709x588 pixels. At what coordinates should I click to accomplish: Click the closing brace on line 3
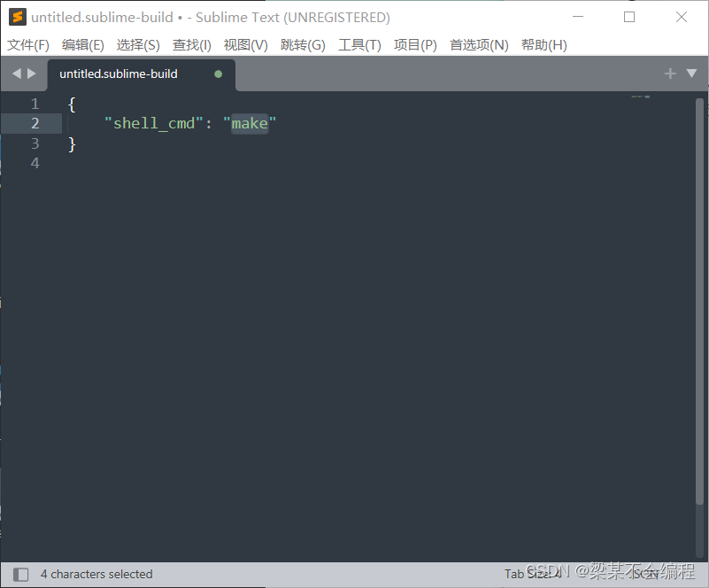(72, 144)
